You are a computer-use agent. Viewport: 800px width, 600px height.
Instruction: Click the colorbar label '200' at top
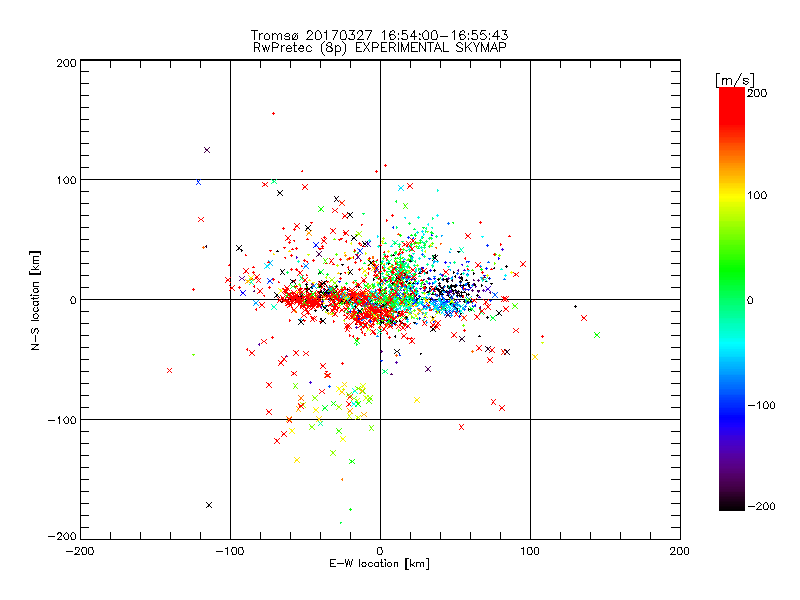(757, 93)
